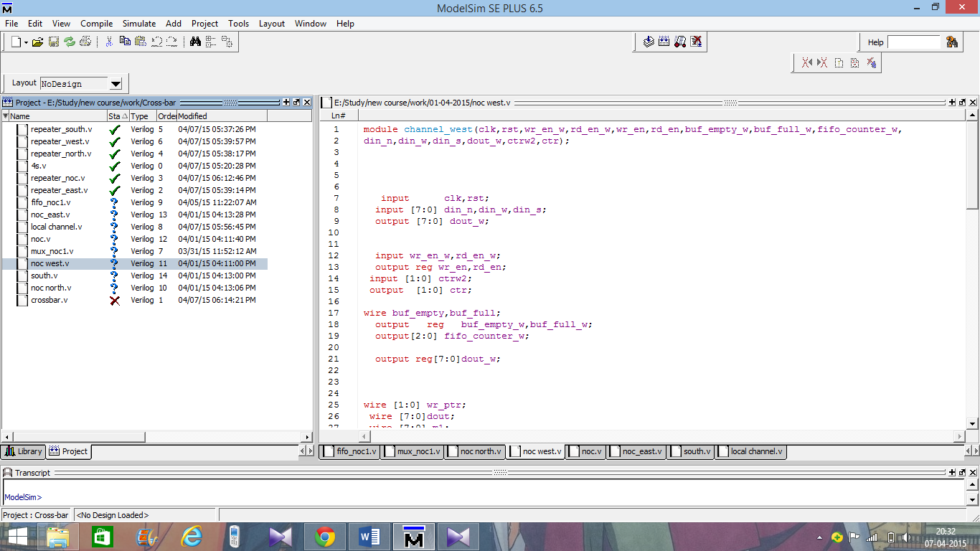Switch to the noc north.v editor tab
This screenshot has height=551, width=980.
[475, 451]
